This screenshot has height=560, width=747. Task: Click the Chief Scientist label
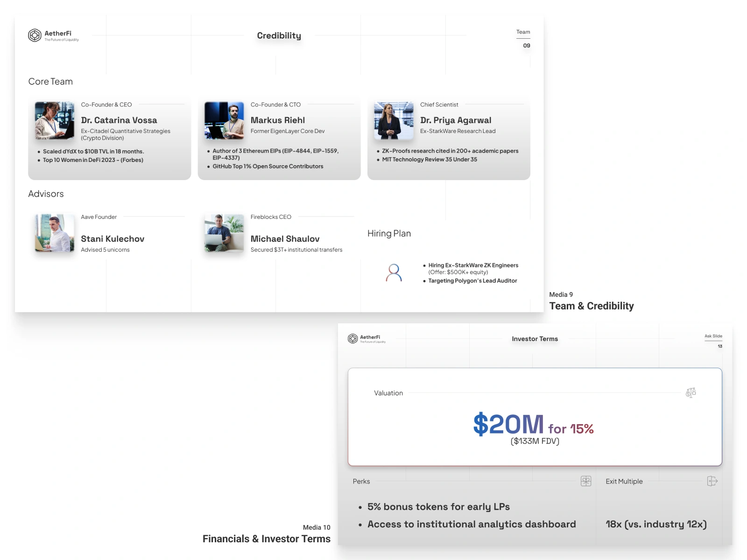[x=439, y=105]
